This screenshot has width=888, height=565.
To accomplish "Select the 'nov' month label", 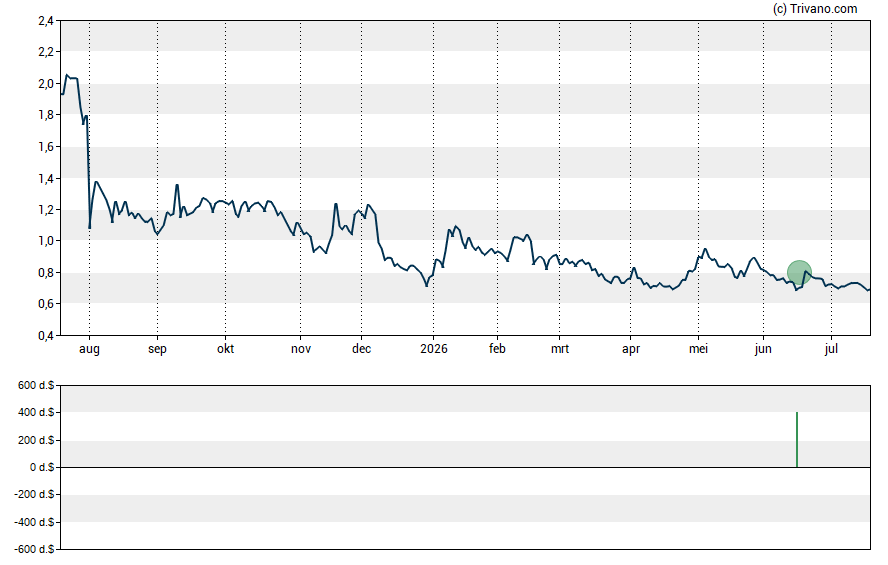I will click(x=301, y=349).
